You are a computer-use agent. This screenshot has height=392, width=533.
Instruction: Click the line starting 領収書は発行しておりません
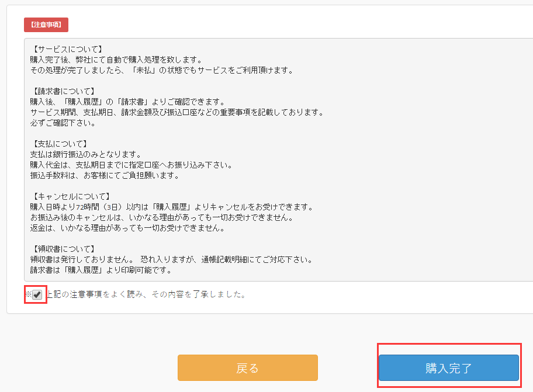click(x=171, y=259)
